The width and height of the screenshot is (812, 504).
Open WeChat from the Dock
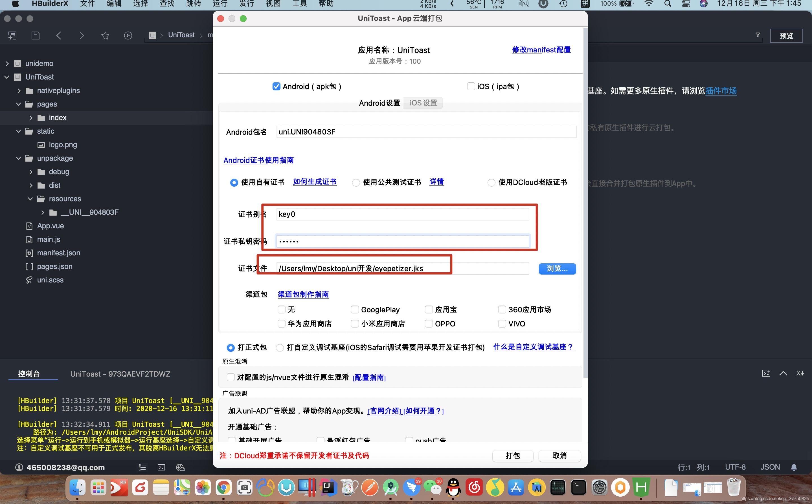(x=432, y=488)
